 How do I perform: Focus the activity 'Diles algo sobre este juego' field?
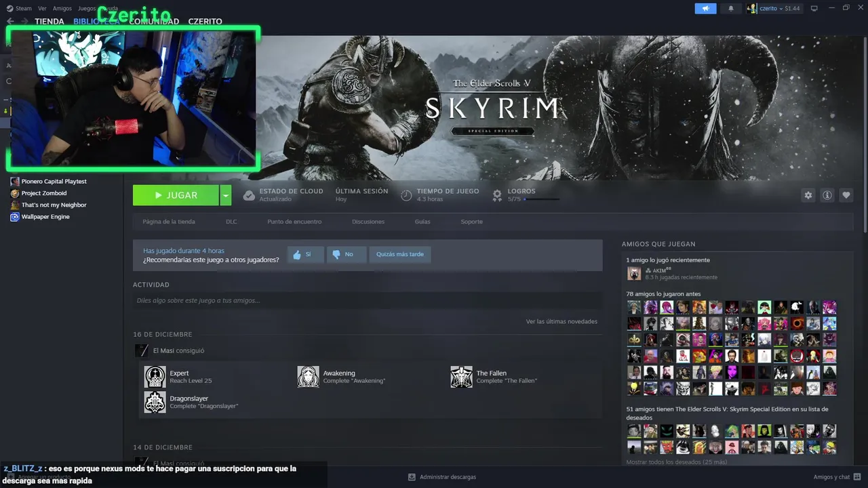(x=368, y=300)
